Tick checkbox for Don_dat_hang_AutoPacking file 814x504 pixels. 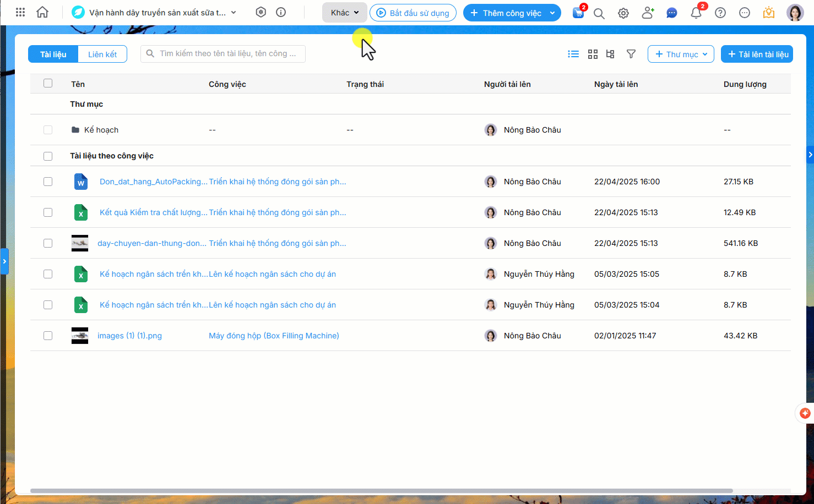(x=48, y=182)
